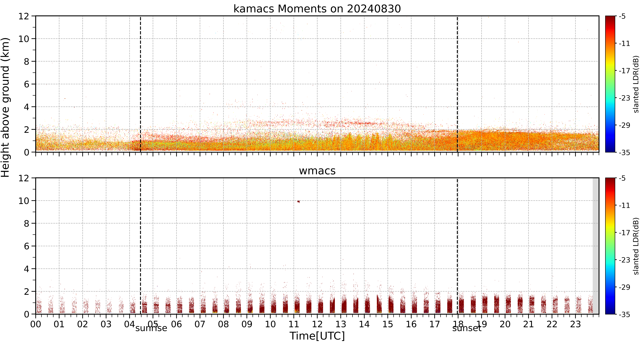Click the x-axis tick label "12"
Screen dimensions: 644x346
317,324
